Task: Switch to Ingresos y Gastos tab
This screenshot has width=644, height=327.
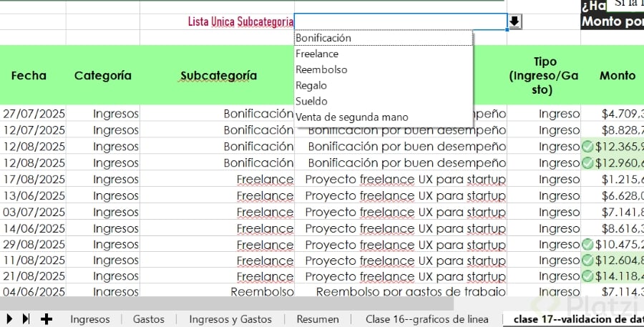Action: tap(230, 319)
